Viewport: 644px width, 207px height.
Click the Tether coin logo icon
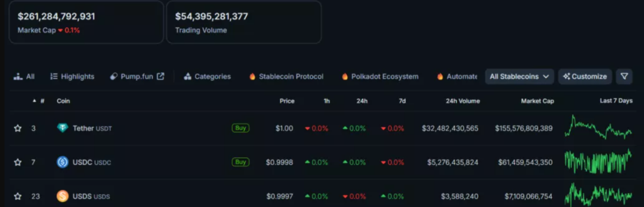click(63, 128)
